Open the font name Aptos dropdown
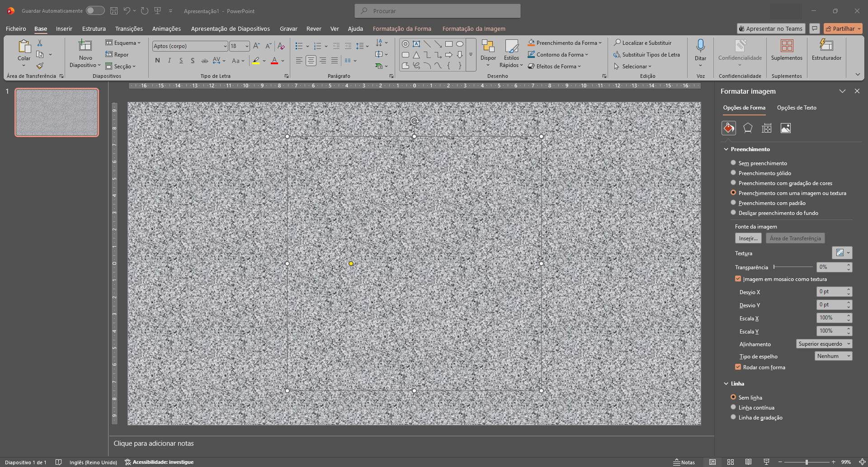This screenshot has height=467, width=868. [225, 46]
